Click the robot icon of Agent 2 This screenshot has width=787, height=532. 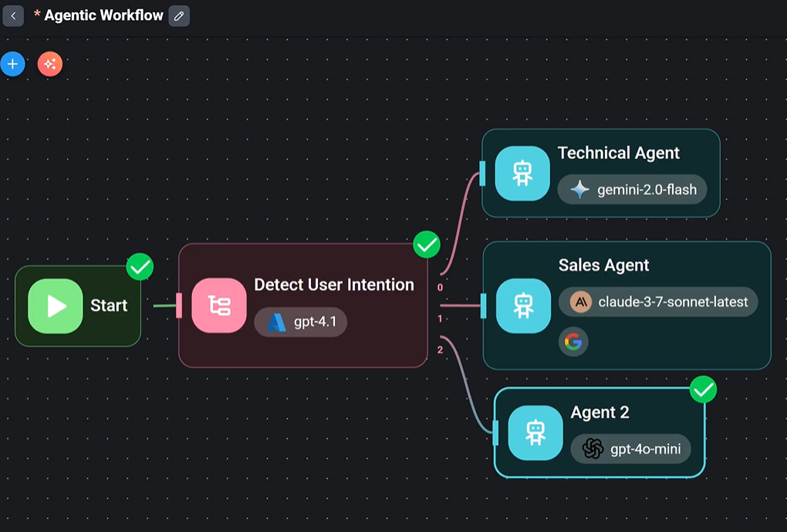coord(535,433)
